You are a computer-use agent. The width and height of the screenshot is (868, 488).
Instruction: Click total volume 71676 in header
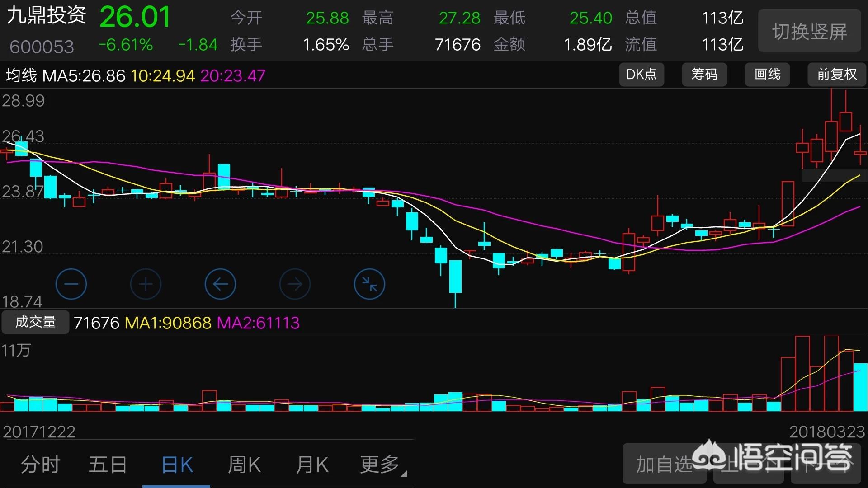(x=458, y=45)
